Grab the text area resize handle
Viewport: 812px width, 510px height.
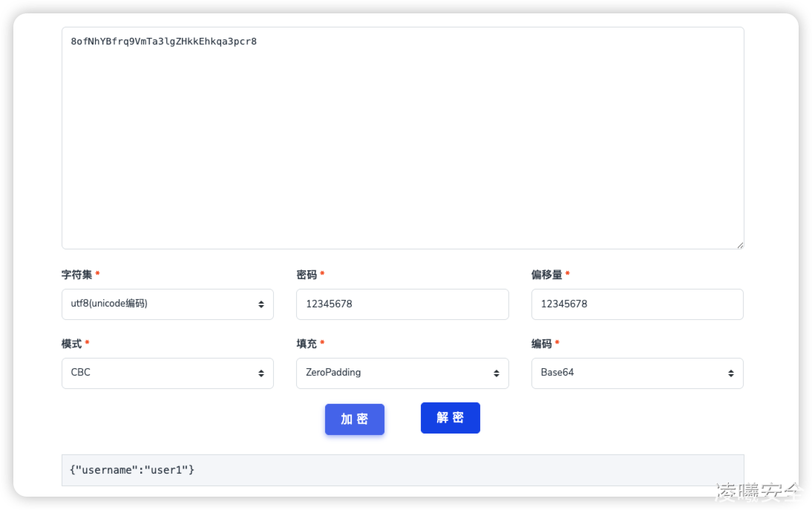click(x=739, y=244)
